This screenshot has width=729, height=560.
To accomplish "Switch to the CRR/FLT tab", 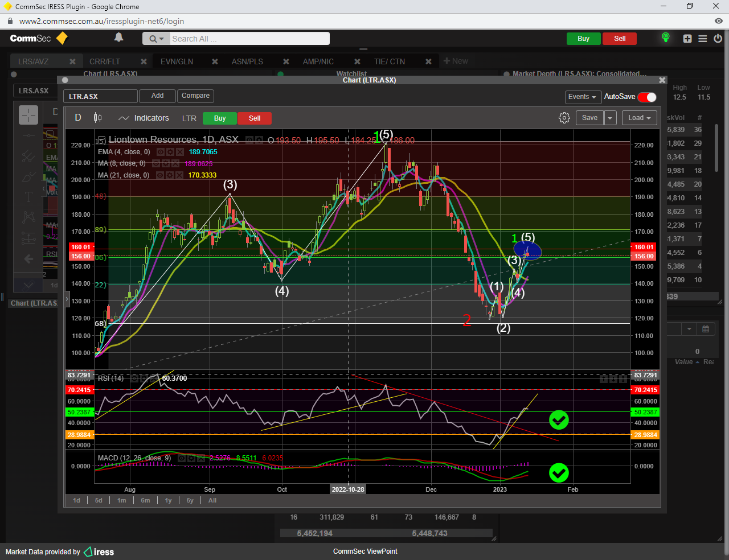I will click(x=105, y=61).
